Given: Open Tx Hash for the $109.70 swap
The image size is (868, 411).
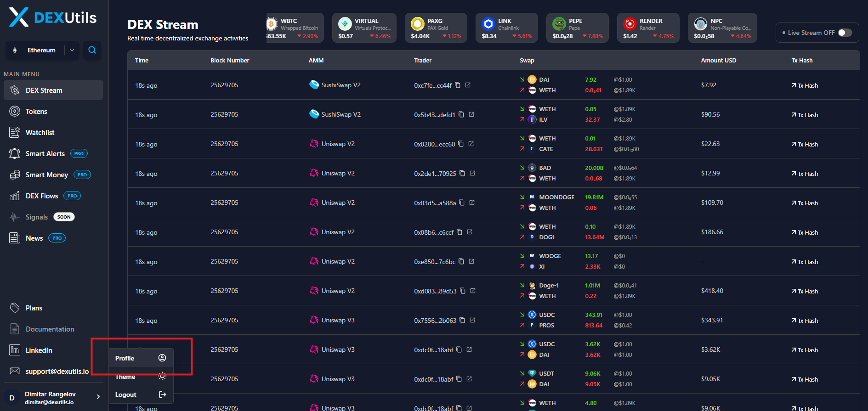Looking at the screenshot, I should [805, 203].
